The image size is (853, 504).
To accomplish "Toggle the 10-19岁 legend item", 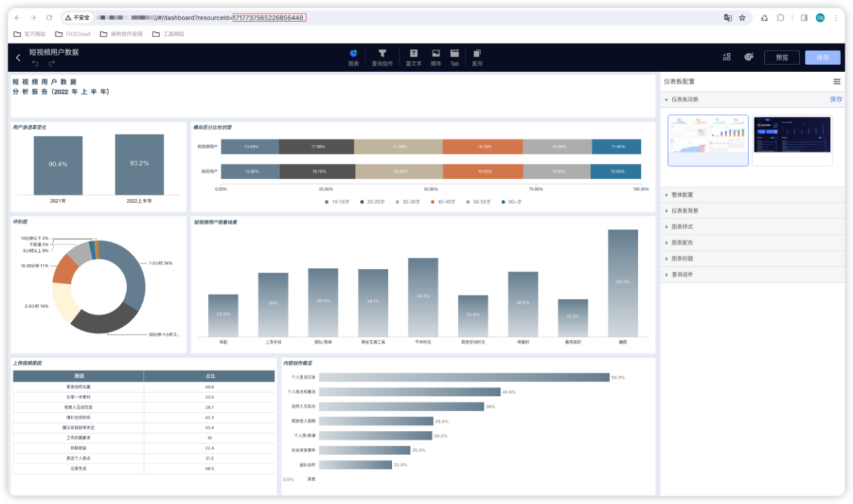I will [337, 202].
